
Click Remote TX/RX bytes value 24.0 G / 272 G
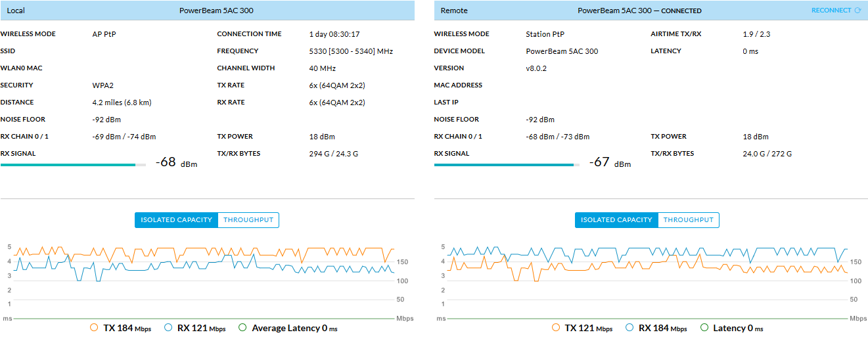[x=767, y=154]
